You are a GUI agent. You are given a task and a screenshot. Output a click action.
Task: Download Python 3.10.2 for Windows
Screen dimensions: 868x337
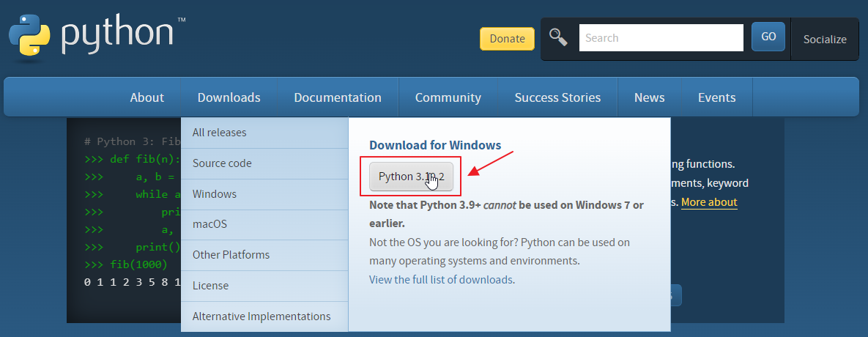pos(412,177)
